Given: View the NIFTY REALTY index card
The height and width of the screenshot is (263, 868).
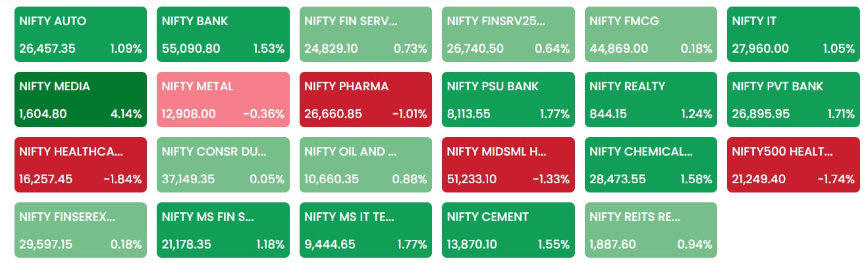Looking at the screenshot, I should (x=651, y=100).
